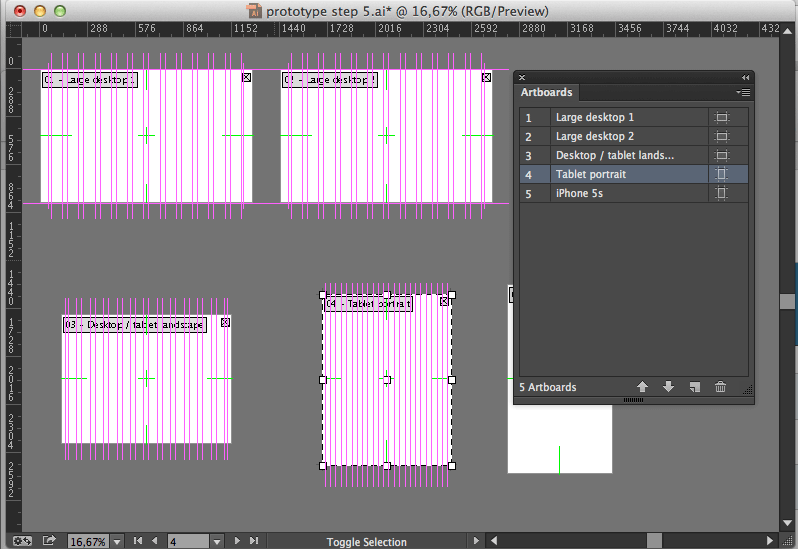Create a new artboard with the New Artboard icon
Image resolution: width=798 pixels, height=549 pixels.
(x=695, y=387)
